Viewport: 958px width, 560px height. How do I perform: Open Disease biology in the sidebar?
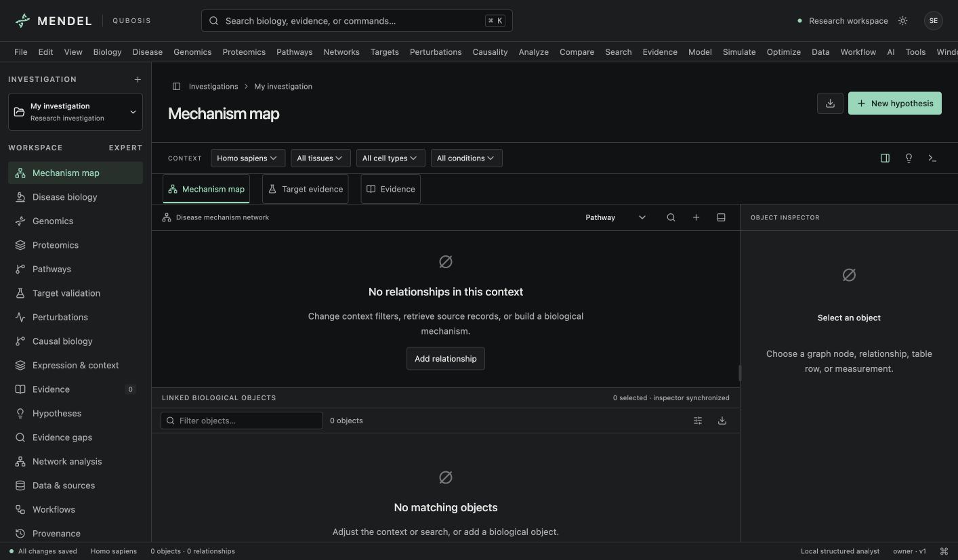click(75, 197)
